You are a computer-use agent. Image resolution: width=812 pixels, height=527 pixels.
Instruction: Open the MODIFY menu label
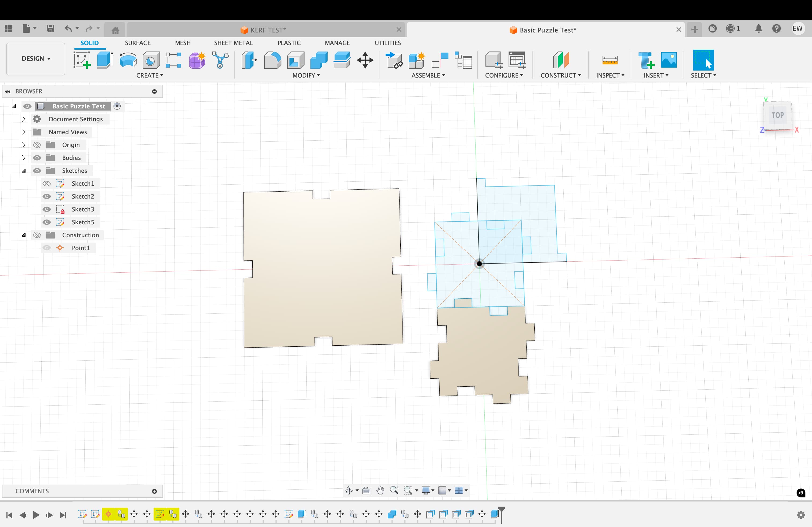[x=306, y=75]
